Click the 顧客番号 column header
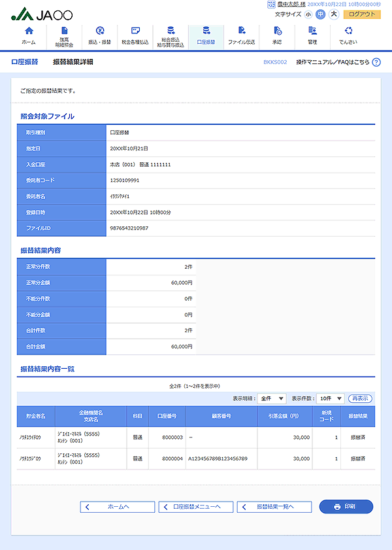The image size is (392, 550). 221,416
